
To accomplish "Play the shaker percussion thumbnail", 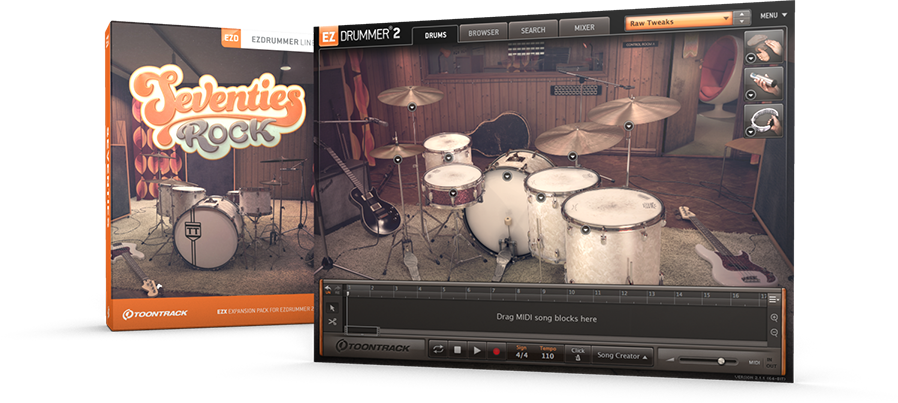I will coord(765,84).
